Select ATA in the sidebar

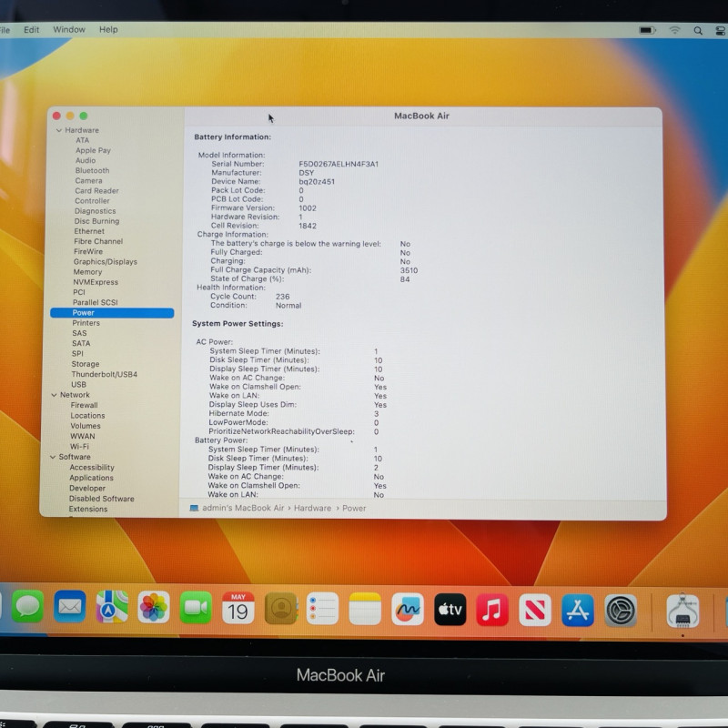pos(83,140)
